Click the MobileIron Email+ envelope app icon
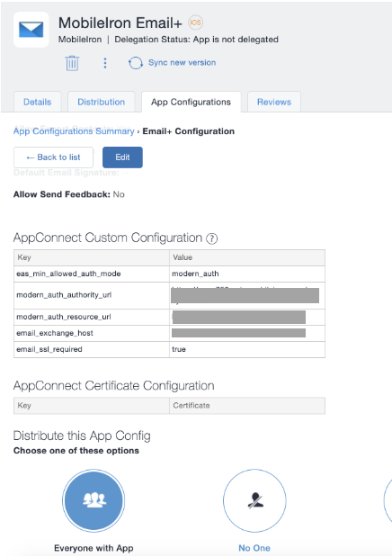The height and width of the screenshot is (557, 392). point(31,30)
